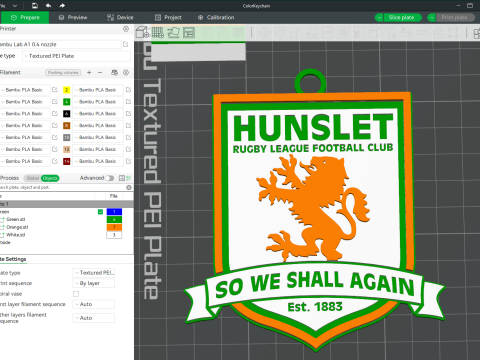Open the Device tab
The width and height of the screenshot is (480, 360).
click(x=120, y=17)
